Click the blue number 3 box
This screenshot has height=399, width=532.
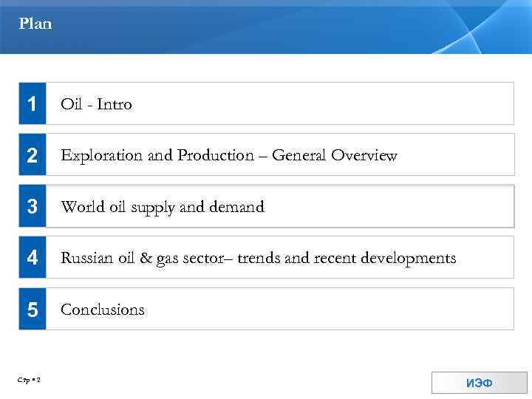33,206
